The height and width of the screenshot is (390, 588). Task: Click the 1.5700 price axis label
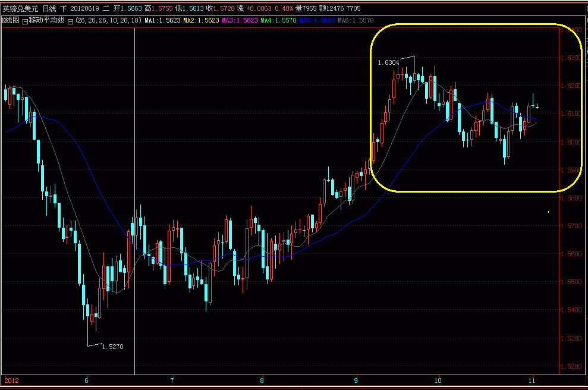point(571,226)
